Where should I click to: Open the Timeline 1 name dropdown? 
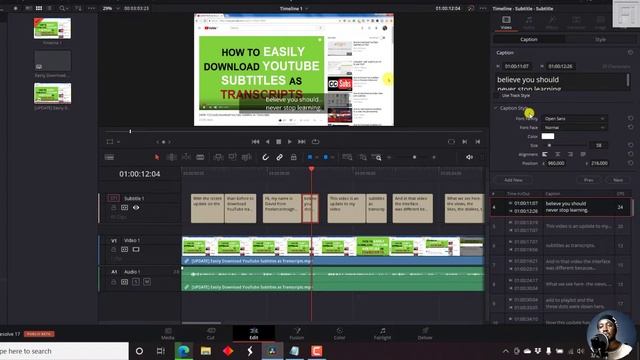tap(294, 9)
